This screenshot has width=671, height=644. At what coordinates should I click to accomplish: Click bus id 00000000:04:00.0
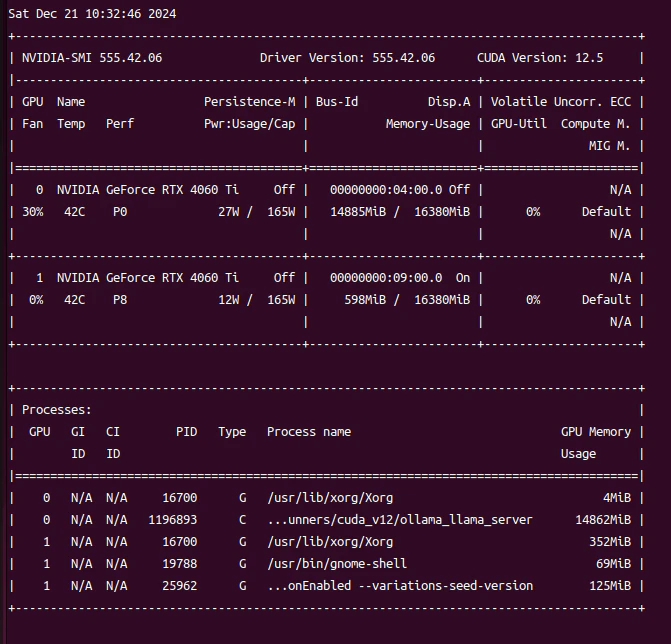pyautogui.click(x=386, y=190)
